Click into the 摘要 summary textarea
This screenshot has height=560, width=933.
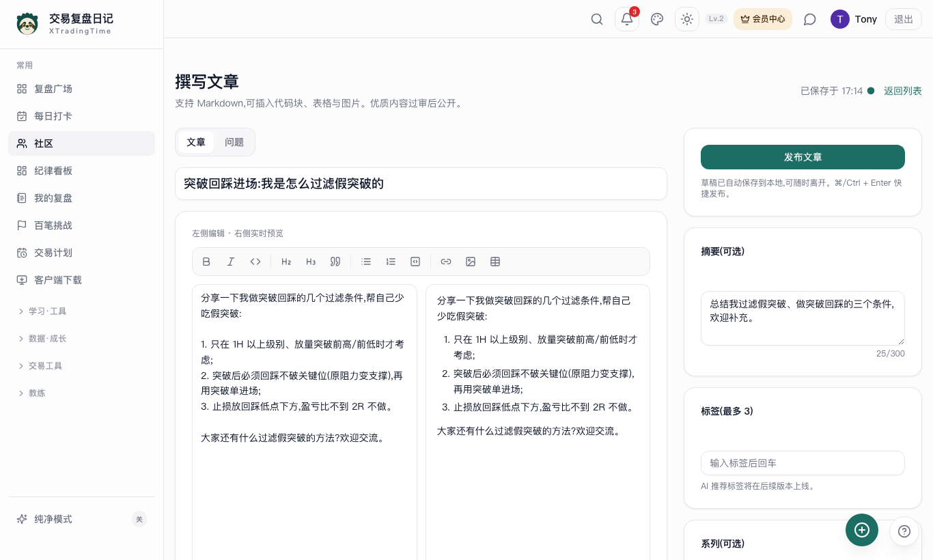click(803, 318)
